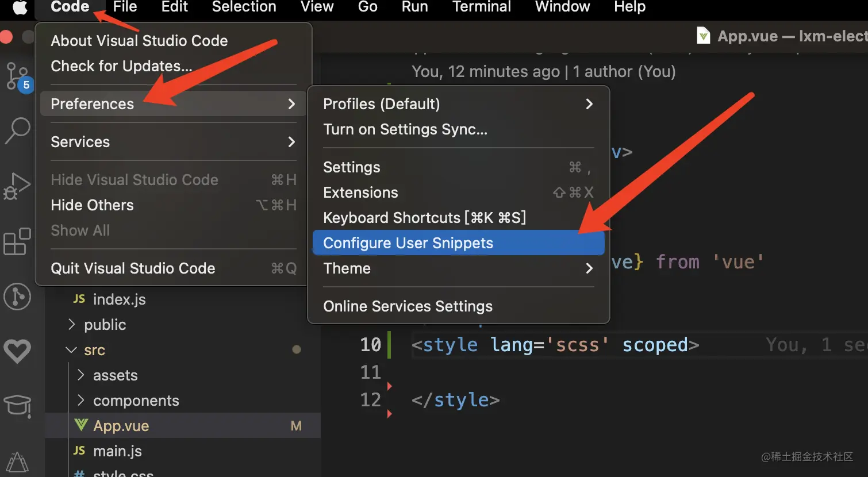Open the Edit menu
This screenshot has width=868, height=477.
tap(174, 7)
